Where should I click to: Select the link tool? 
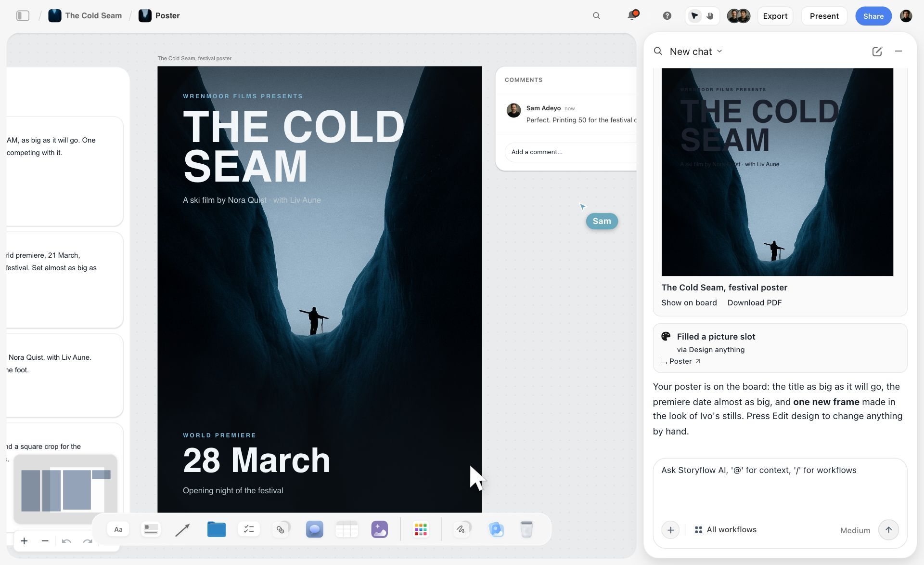[x=281, y=529]
